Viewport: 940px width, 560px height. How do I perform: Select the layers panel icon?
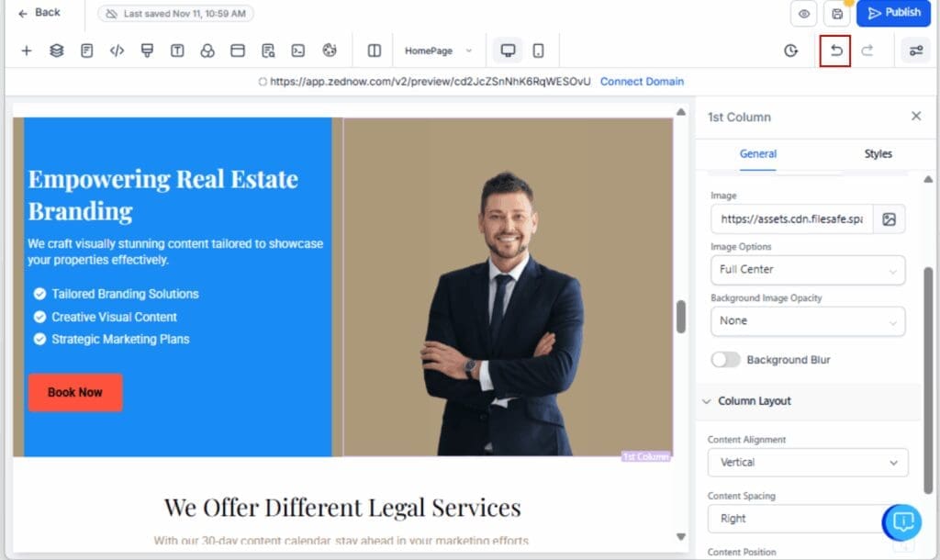click(56, 50)
